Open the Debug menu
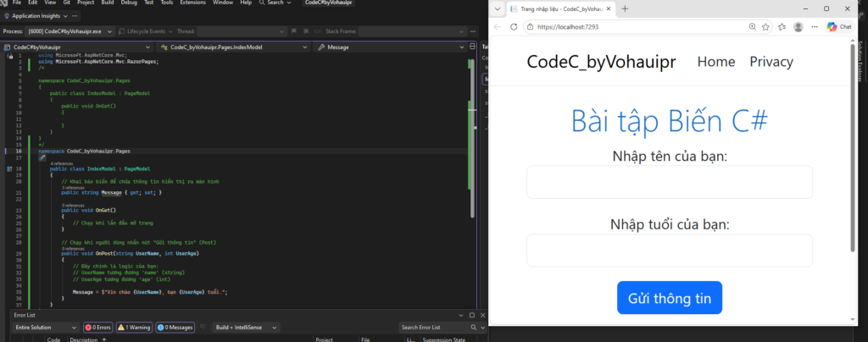This screenshot has height=342, width=868. 127,3
